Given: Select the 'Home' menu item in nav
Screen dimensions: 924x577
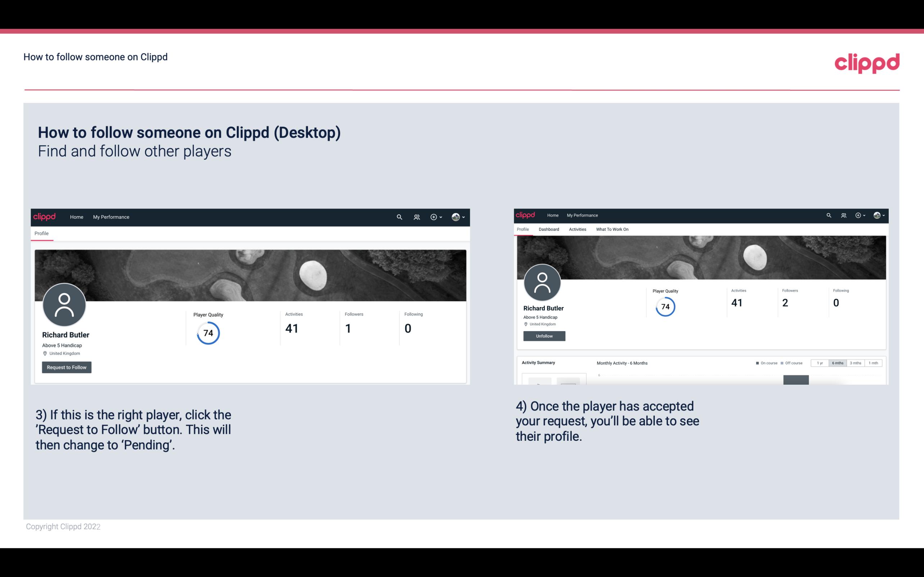Looking at the screenshot, I should (76, 217).
